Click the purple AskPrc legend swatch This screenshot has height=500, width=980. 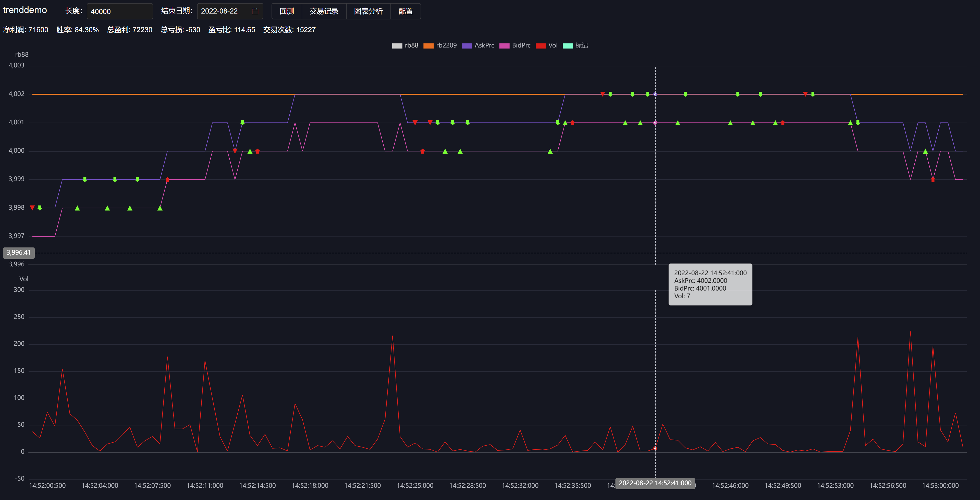pos(467,46)
